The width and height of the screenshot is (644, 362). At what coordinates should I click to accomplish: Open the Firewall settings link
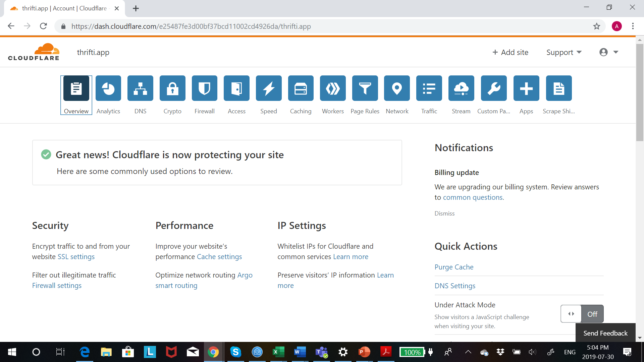(57, 286)
